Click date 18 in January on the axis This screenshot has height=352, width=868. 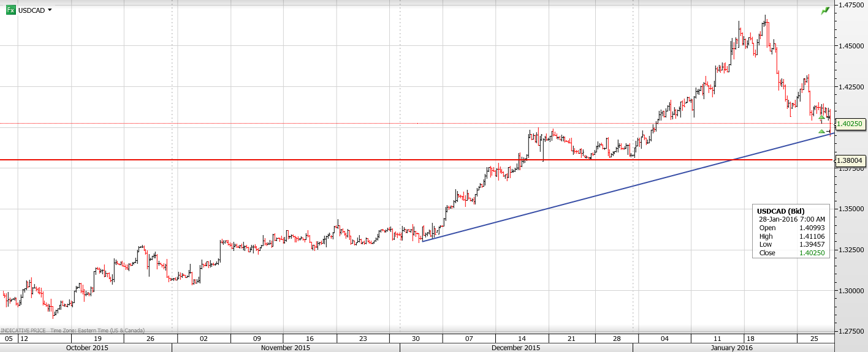(x=749, y=339)
